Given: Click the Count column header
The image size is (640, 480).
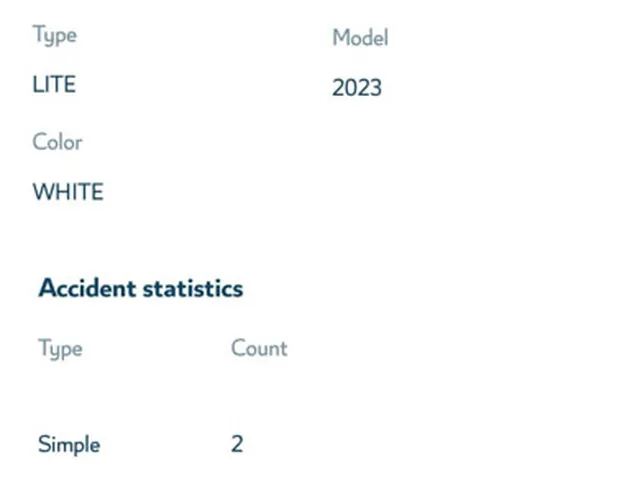Looking at the screenshot, I should 259,348.
